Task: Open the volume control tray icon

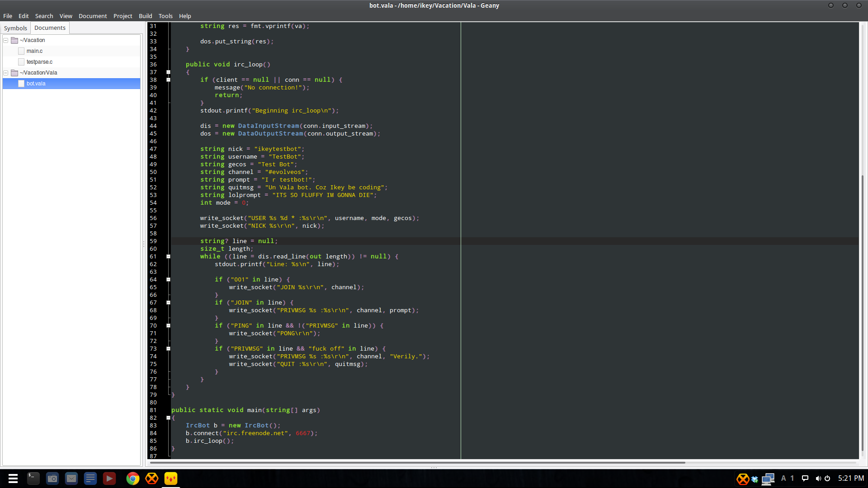Action: [x=818, y=479]
